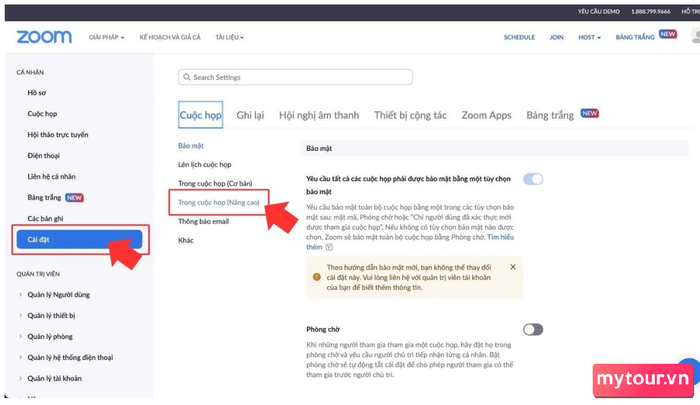The height and width of the screenshot is (405, 700).
Task: Click inside the Search Settings field
Action: pos(295,77)
